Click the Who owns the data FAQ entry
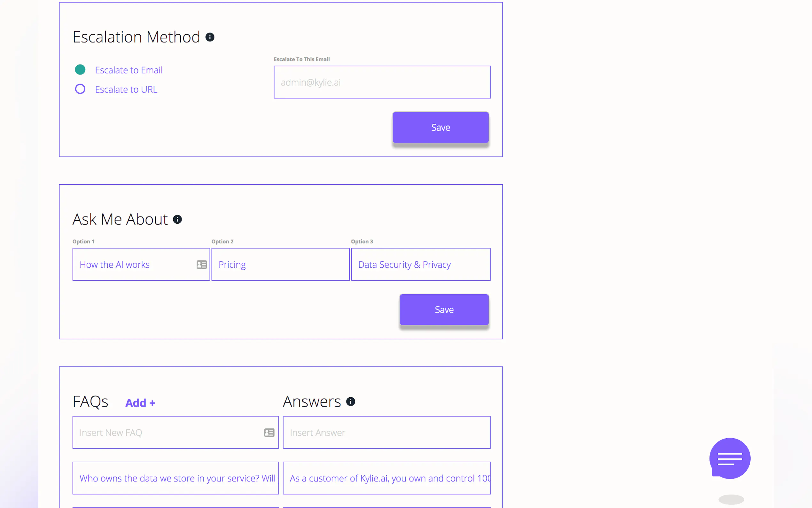 click(175, 478)
